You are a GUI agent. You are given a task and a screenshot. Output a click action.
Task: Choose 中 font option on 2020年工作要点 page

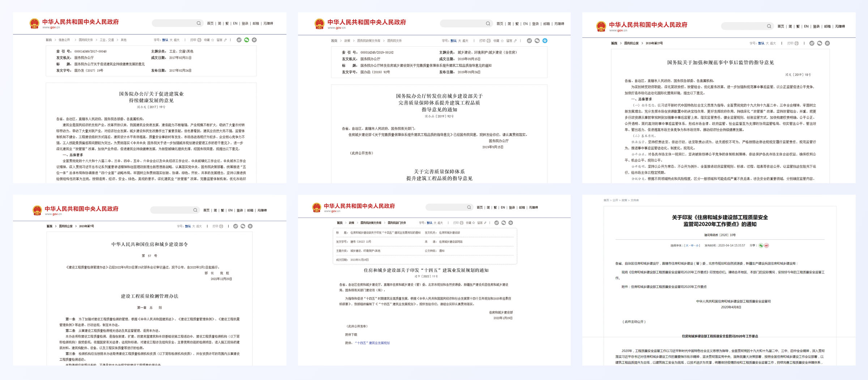coord(692,245)
